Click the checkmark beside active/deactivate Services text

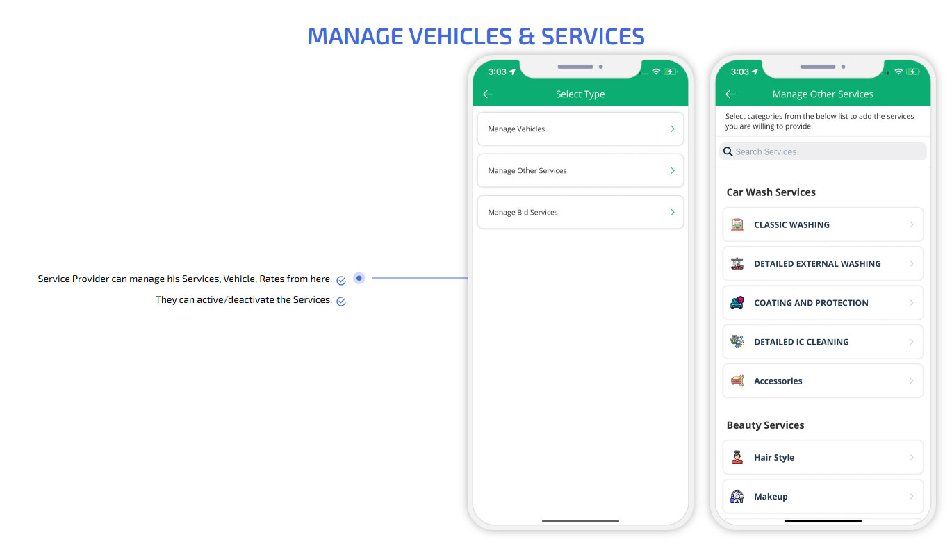click(341, 302)
